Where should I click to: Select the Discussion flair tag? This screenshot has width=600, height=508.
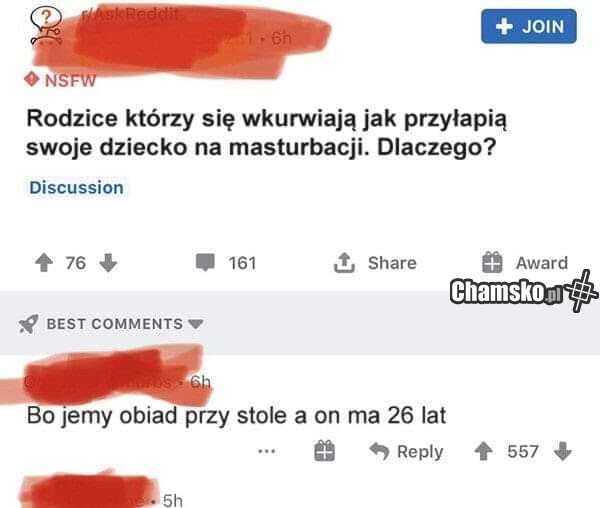pos(77,188)
